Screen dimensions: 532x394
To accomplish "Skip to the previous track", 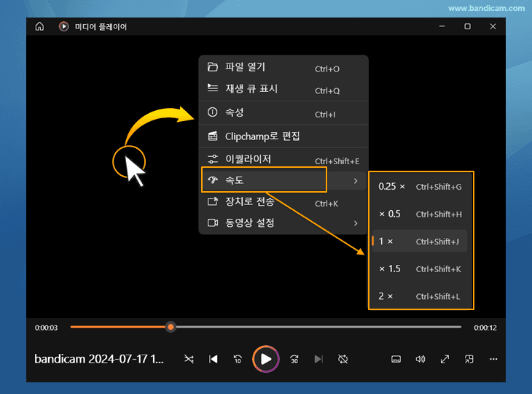I will click(214, 359).
